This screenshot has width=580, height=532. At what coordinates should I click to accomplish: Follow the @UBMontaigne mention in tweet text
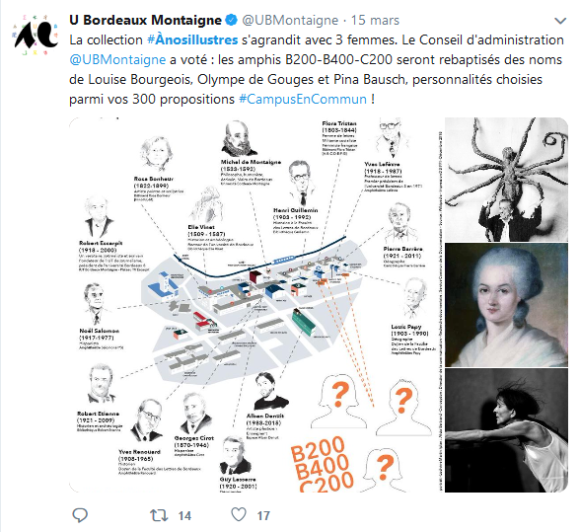(118, 60)
